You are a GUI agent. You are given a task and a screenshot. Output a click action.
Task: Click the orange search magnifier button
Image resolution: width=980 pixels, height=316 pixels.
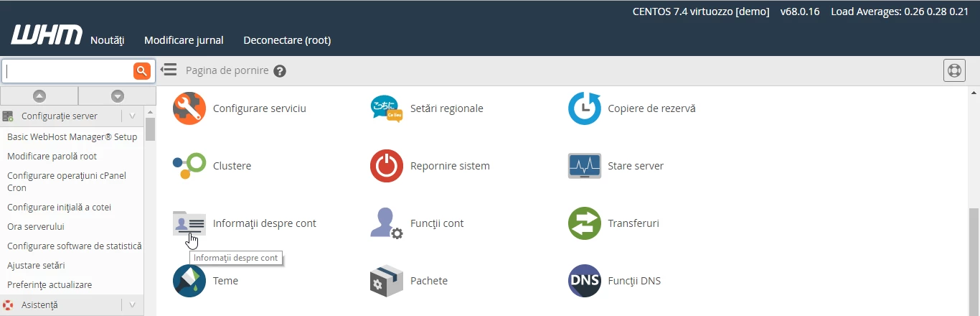pyautogui.click(x=142, y=70)
